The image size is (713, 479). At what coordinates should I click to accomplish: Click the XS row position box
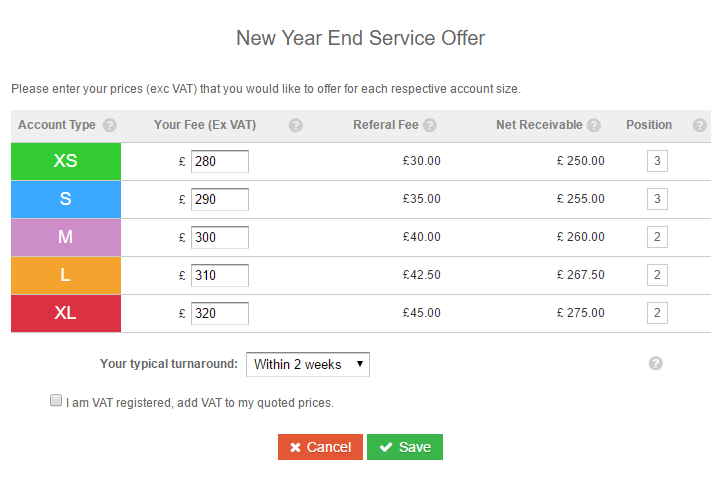tap(657, 161)
